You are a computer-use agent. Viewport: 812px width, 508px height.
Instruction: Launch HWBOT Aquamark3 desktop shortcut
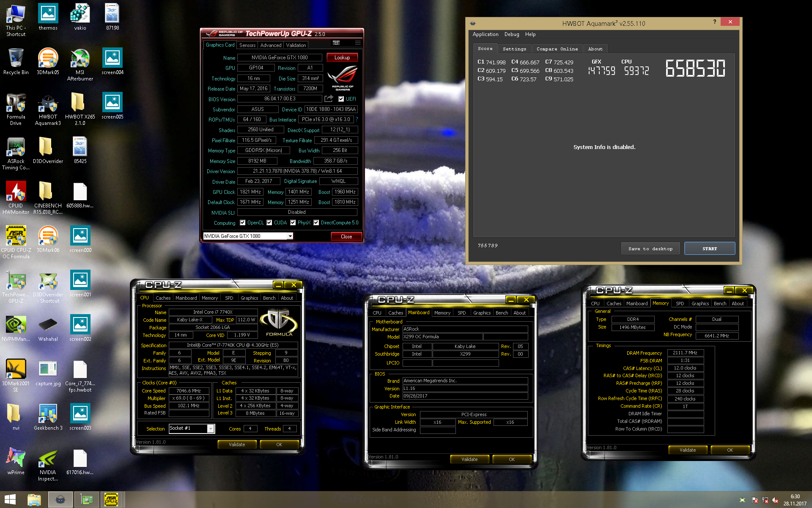[48, 109]
